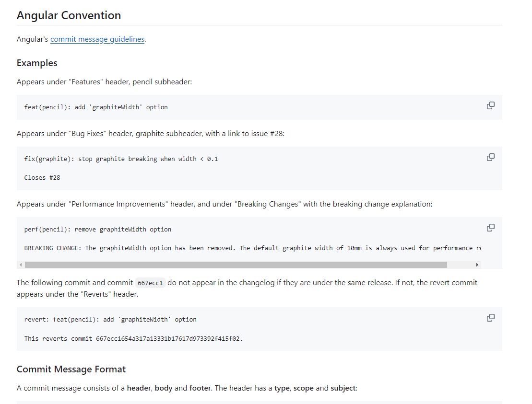532x404 pixels.
Task: Click the right scroll arrow of code block
Action: (477, 265)
